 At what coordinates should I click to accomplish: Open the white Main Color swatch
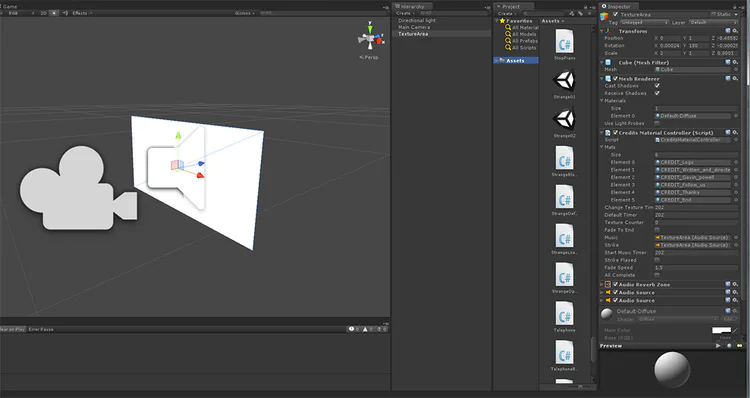[x=722, y=330]
